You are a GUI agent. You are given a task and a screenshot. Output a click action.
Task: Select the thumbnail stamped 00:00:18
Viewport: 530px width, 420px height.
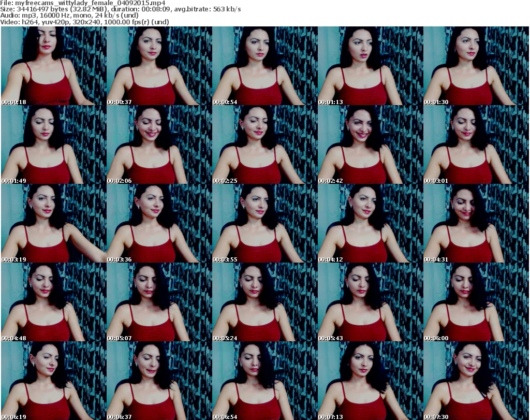click(54, 66)
